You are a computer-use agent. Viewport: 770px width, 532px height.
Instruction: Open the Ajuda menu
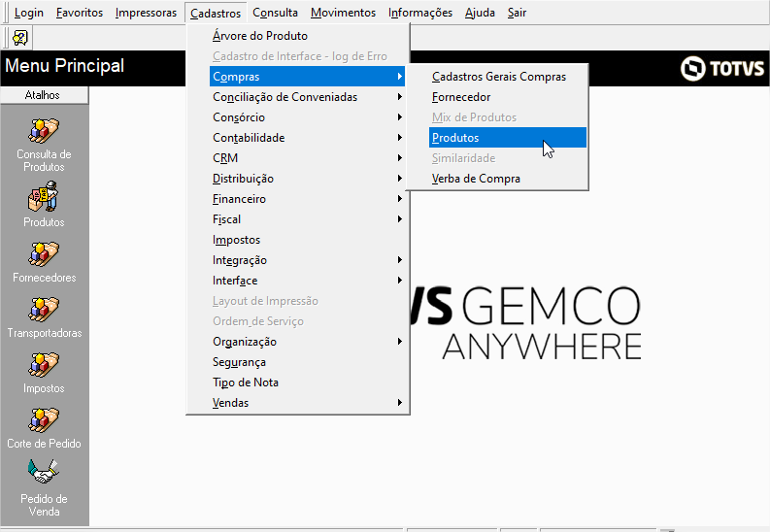click(x=480, y=13)
